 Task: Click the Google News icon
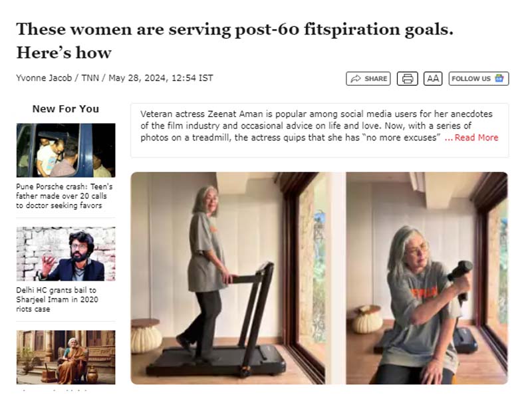tap(499, 78)
